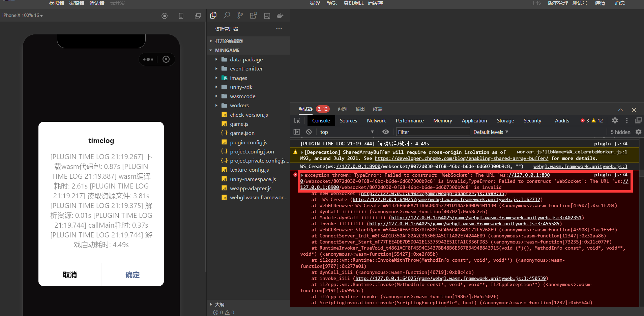Switch to the 问题 panel tab
This screenshot has width=644, height=316.
(343, 109)
